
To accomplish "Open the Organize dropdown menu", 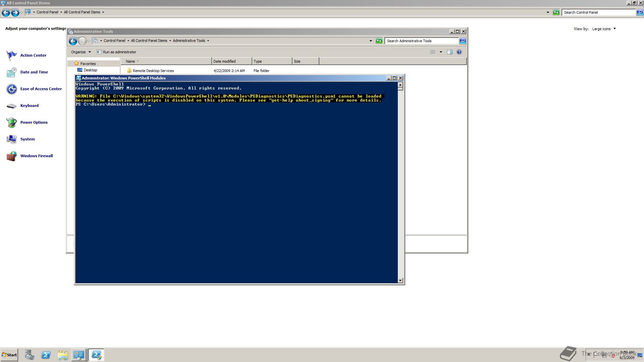I will [x=81, y=52].
